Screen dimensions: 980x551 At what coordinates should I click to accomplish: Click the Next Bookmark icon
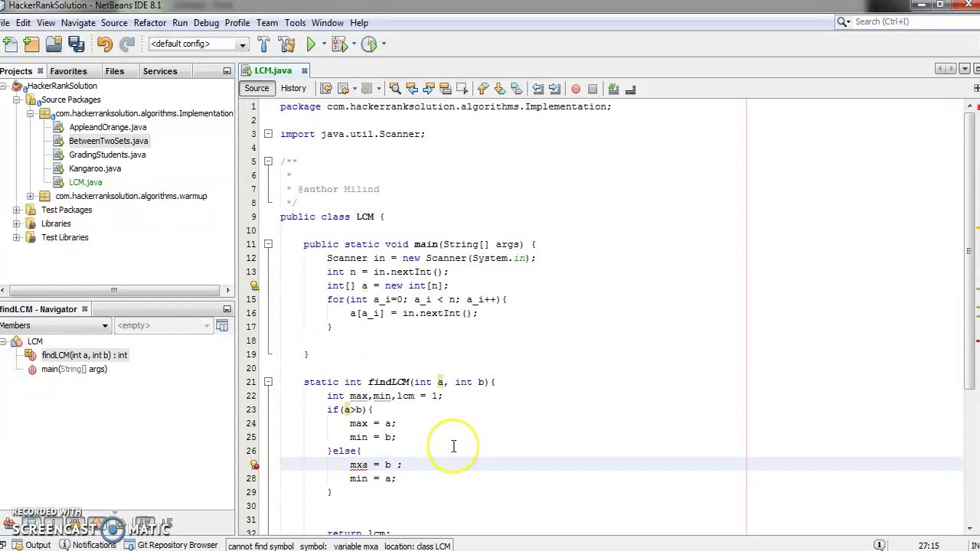[x=499, y=89]
